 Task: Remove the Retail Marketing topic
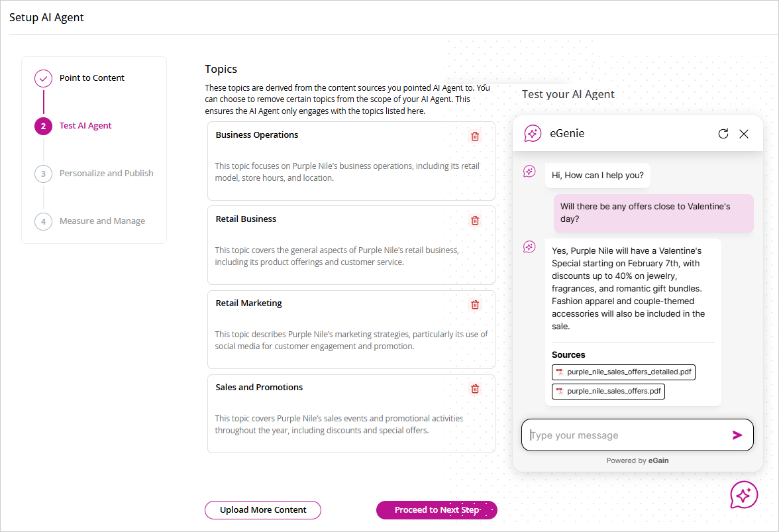(x=475, y=305)
